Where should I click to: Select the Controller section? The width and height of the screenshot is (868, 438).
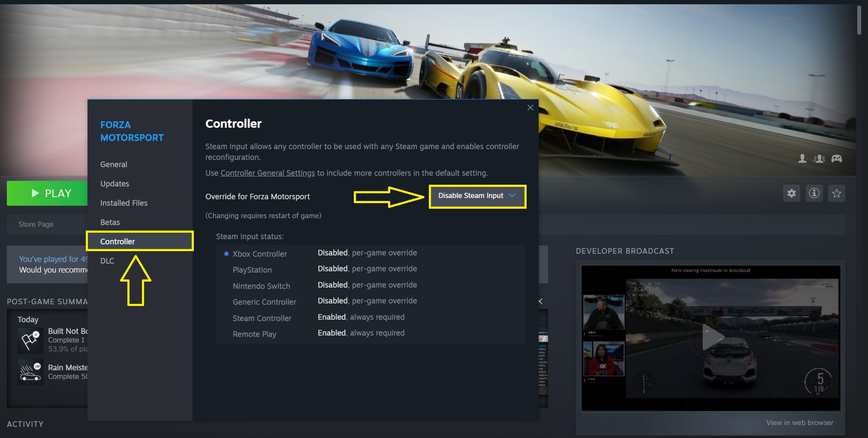click(x=140, y=241)
